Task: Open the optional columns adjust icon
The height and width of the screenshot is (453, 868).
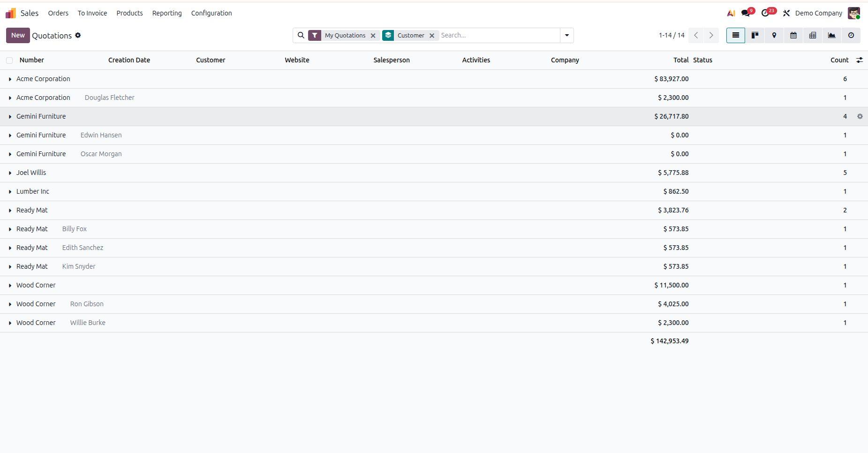Action: tap(860, 60)
